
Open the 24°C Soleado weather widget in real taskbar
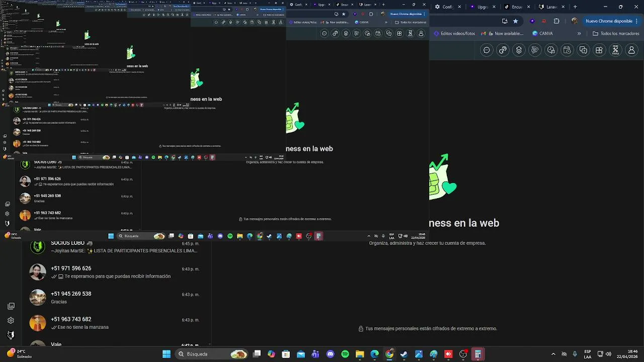pos(20,354)
